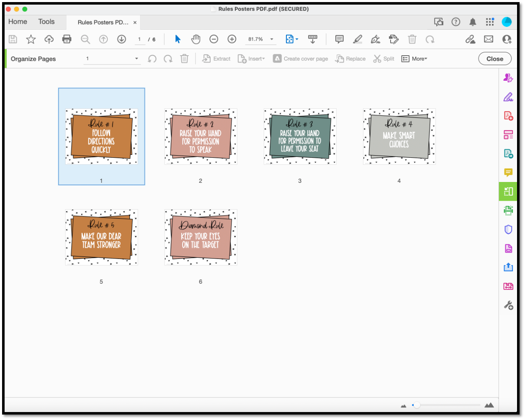The height and width of the screenshot is (420, 525).
Task: Open fit page options tool
Action: [x=291, y=39]
